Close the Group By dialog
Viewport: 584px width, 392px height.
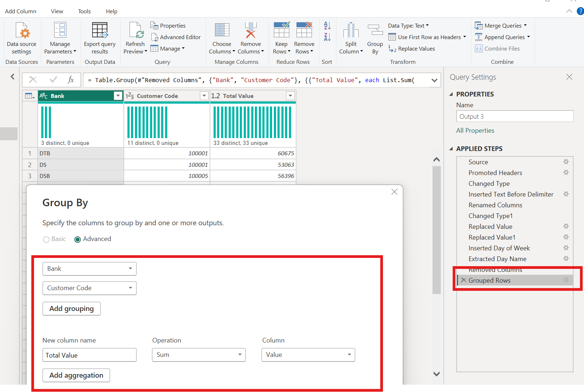click(394, 192)
